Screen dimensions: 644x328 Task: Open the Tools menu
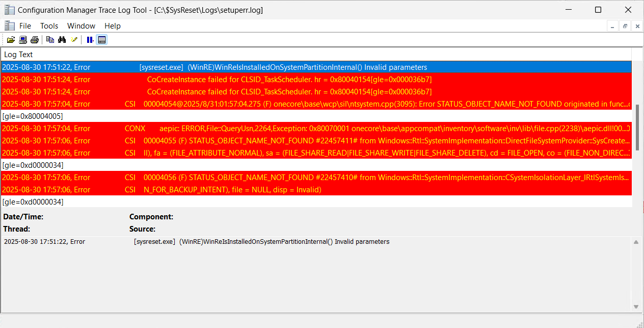49,26
